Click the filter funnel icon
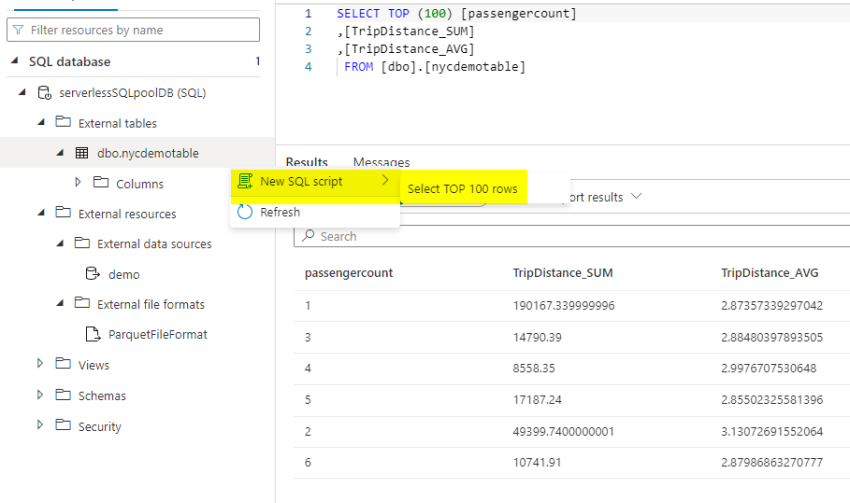Viewport: 850px width, 503px height. pos(18,30)
